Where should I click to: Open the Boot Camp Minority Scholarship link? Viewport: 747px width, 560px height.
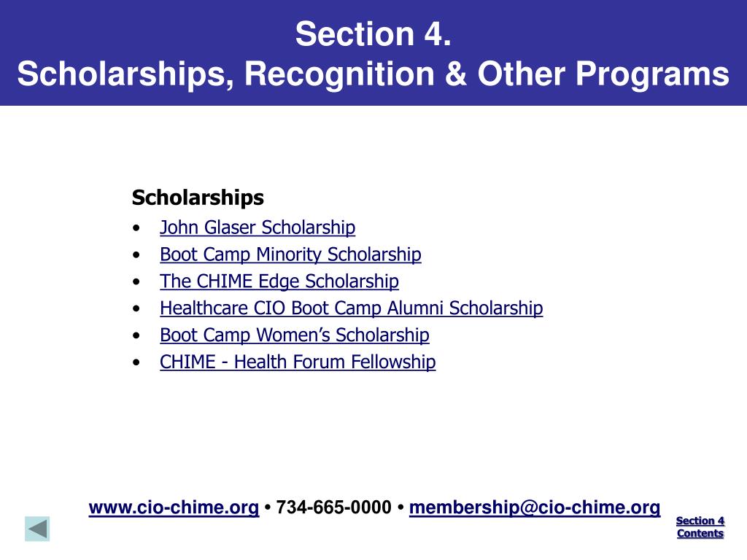point(290,254)
